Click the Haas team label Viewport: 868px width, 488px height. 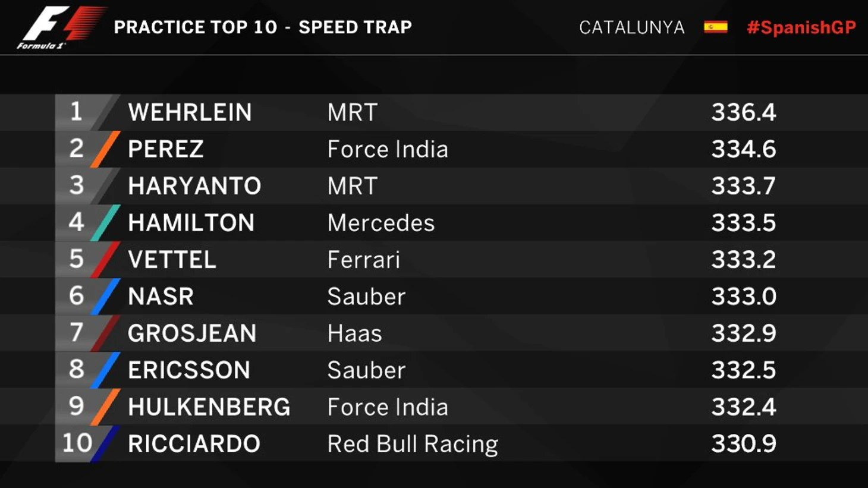[354, 333]
